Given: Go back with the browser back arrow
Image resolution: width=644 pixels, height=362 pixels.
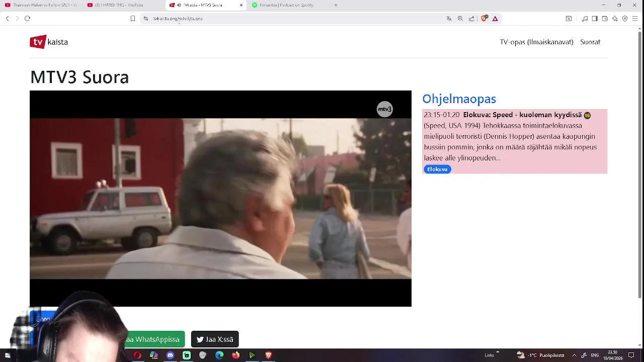Looking at the screenshot, I should (7, 19).
